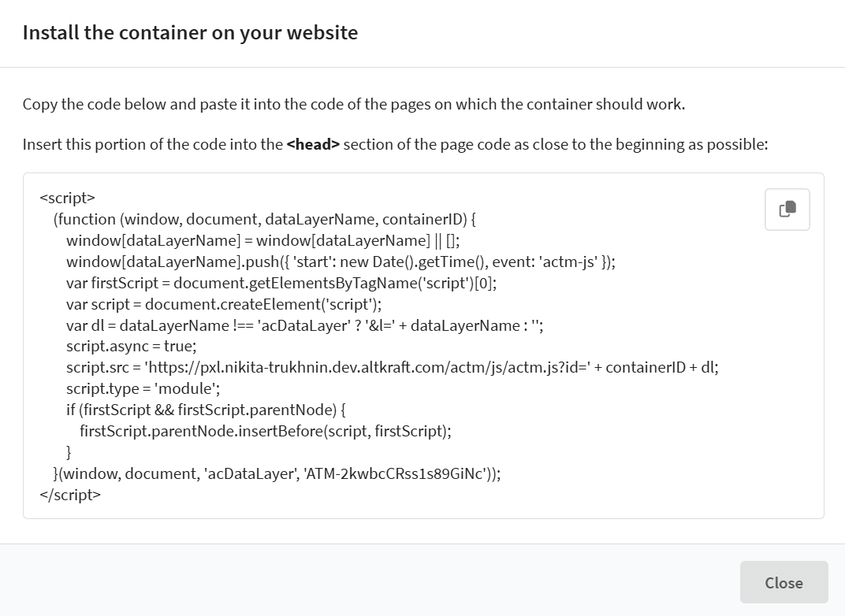Click the 'Copy the code below' instruction text
The image size is (845, 616).
pyautogui.click(x=354, y=104)
